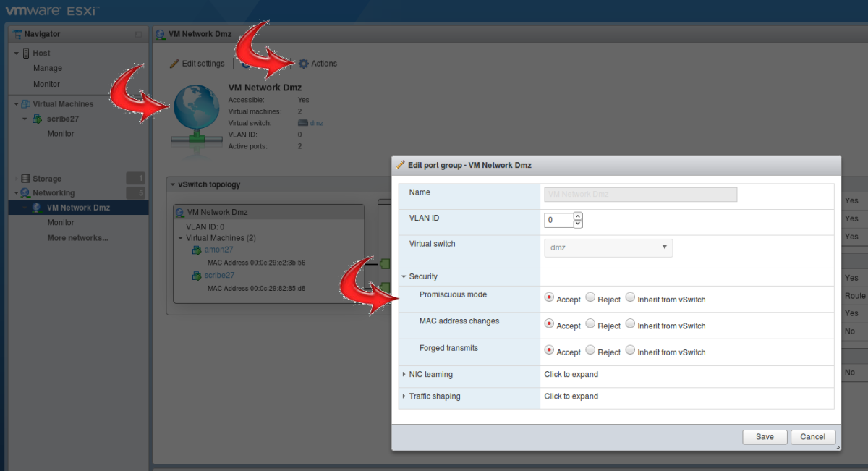Open the amon27 link in topology
868x471 pixels.
218,250
